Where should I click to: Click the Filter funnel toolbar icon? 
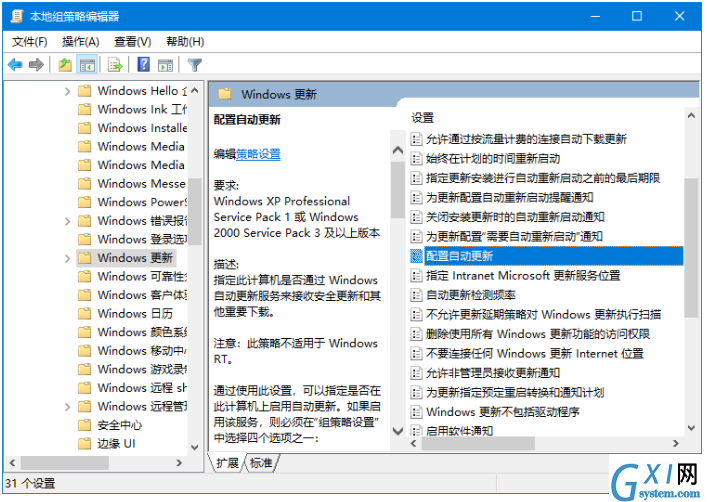[194, 65]
